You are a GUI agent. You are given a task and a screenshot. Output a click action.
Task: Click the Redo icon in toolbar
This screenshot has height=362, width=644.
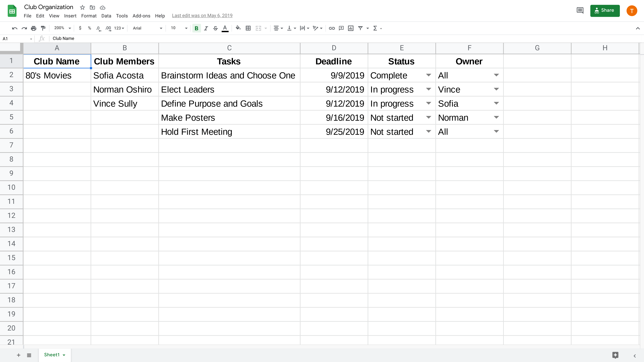coord(24,28)
